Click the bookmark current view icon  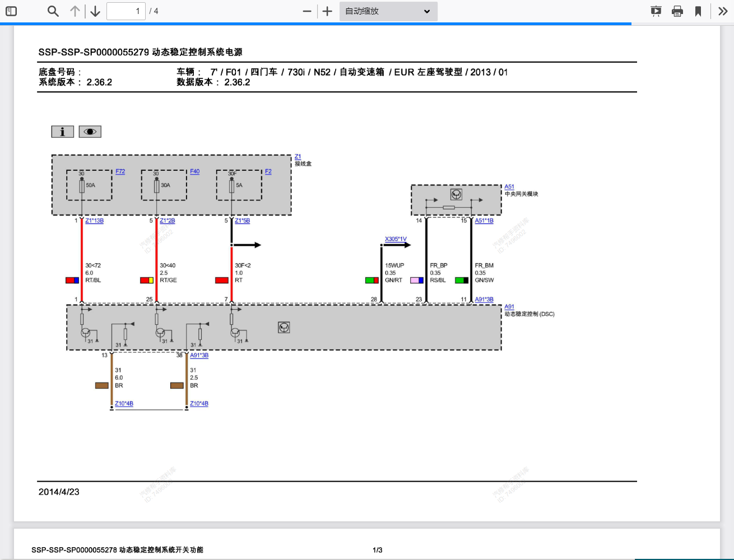pyautogui.click(x=698, y=11)
